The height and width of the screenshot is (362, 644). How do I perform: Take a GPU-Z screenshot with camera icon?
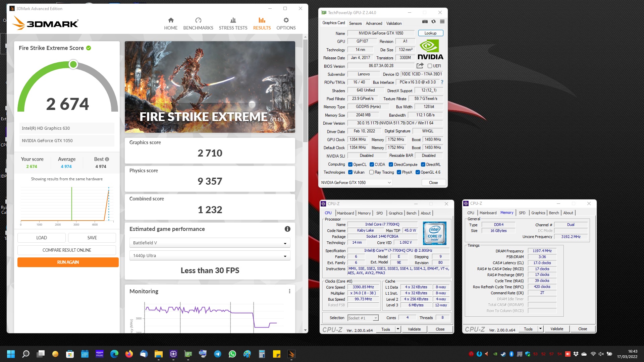coord(425,21)
